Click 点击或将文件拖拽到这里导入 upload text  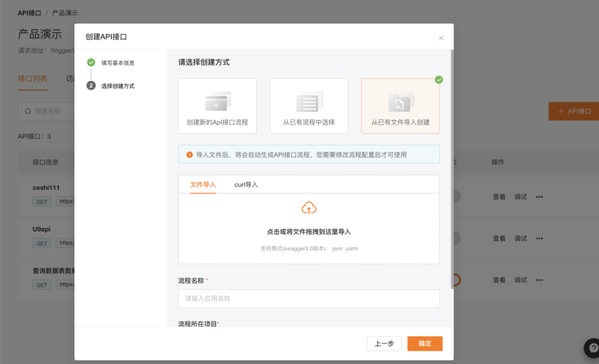tap(309, 232)
